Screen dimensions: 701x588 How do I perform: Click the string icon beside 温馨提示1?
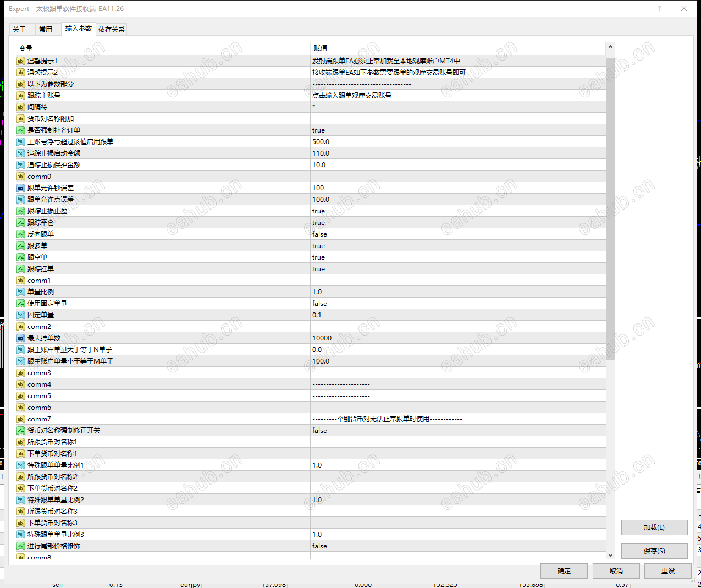point(21,61)
